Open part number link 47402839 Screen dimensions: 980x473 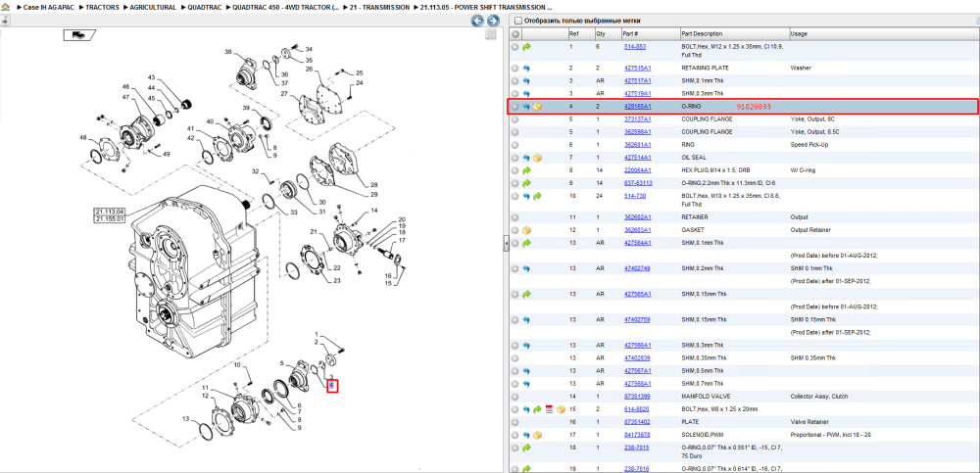(x=638, y=358)
